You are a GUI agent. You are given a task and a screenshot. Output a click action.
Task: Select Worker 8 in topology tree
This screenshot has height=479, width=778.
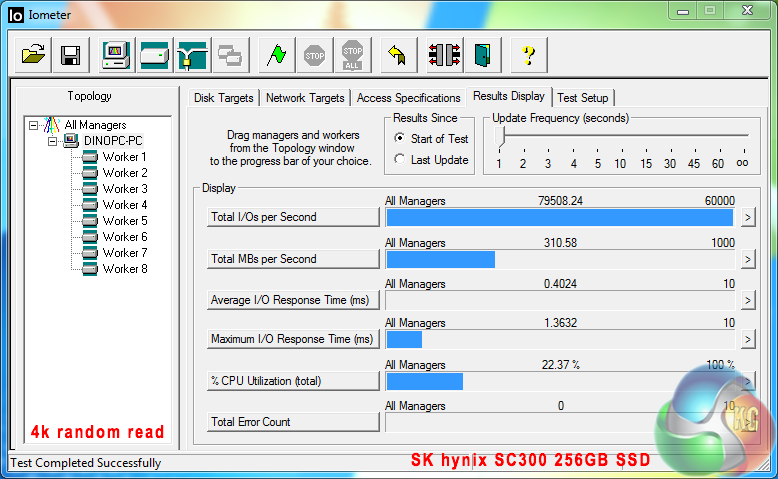[125, 269]
